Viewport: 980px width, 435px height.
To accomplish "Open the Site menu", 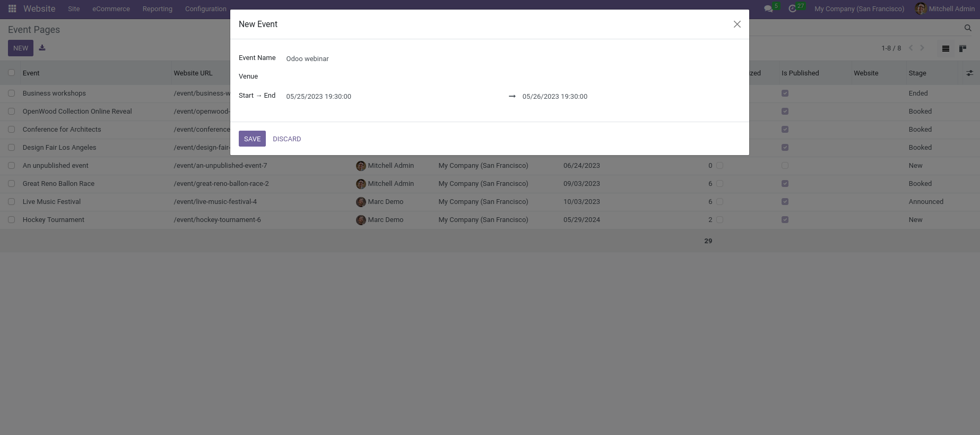I will click(74, 9).
